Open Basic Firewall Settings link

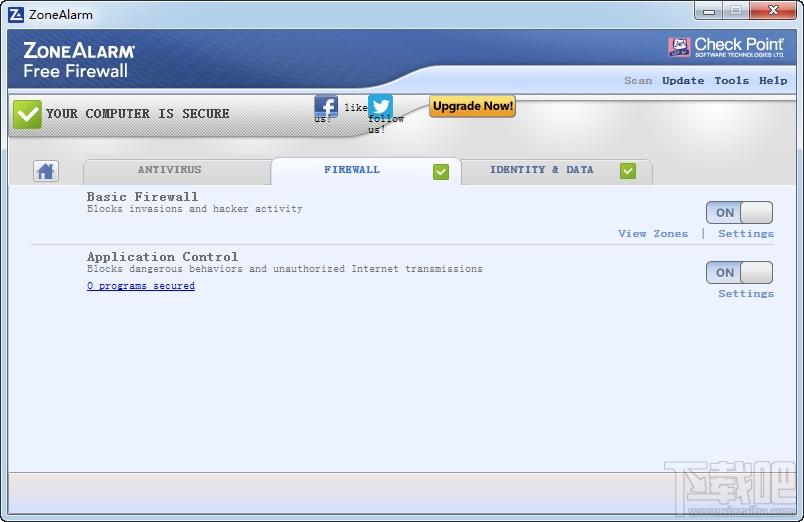[x=746, y=234]
